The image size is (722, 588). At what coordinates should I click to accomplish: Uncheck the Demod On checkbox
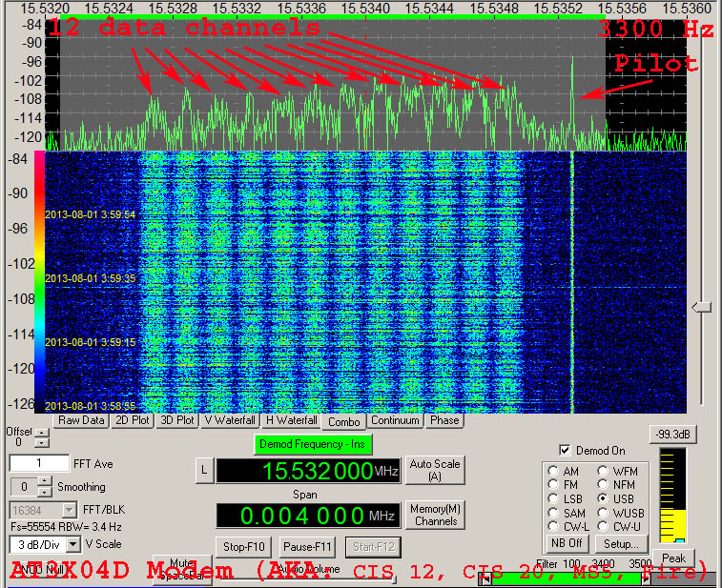tap(565, 451)
